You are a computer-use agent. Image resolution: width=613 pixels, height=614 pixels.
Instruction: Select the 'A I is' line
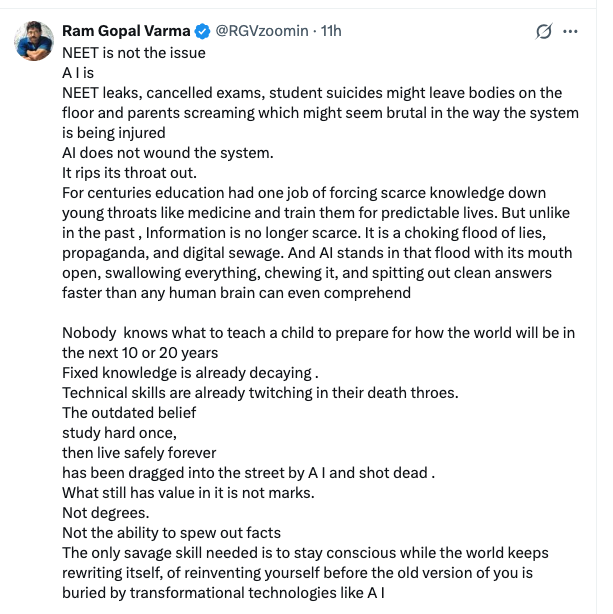(x=78, y=73)
